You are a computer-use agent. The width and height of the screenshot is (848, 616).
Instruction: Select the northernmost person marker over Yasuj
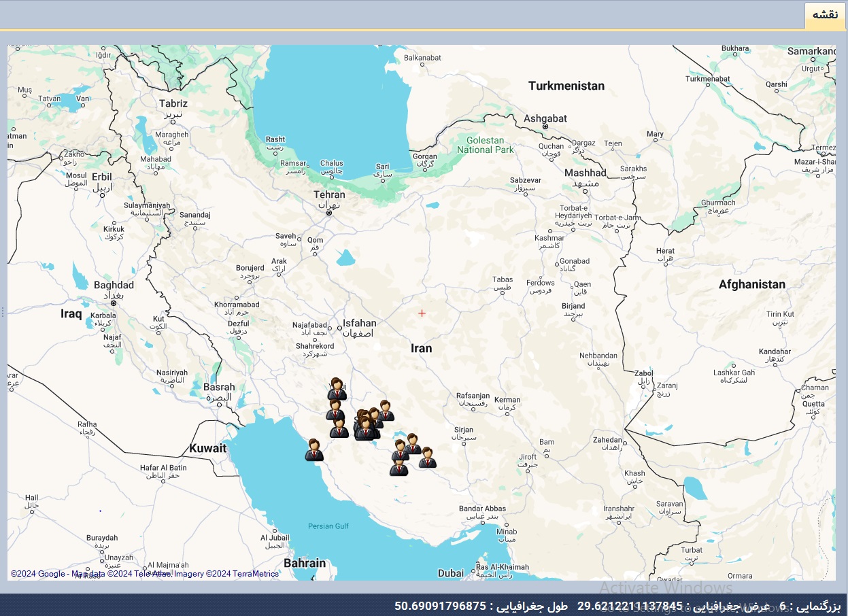[x=337, y=389]
